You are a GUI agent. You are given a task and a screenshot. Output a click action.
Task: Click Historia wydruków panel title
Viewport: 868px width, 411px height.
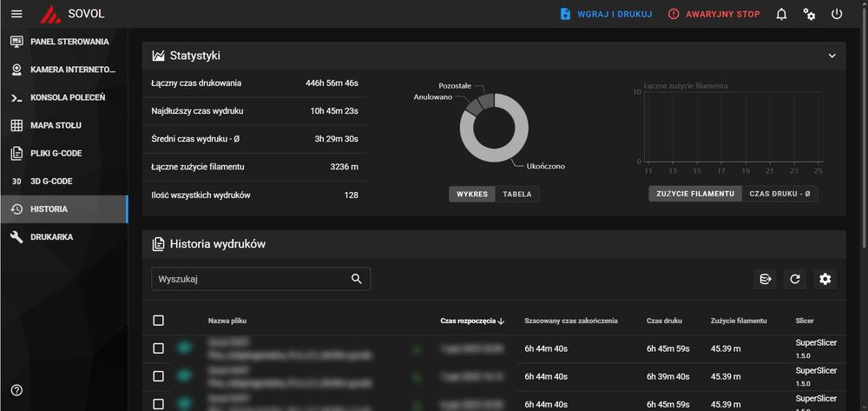coord(218,243)
